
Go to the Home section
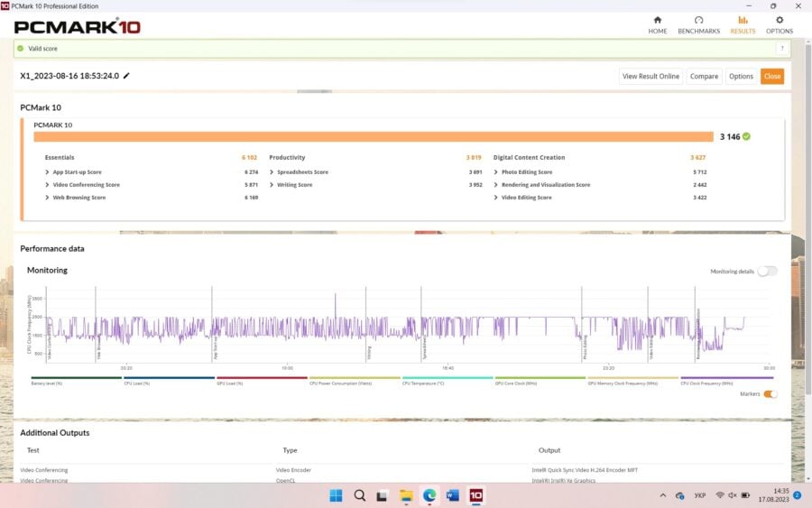[657, 25]
